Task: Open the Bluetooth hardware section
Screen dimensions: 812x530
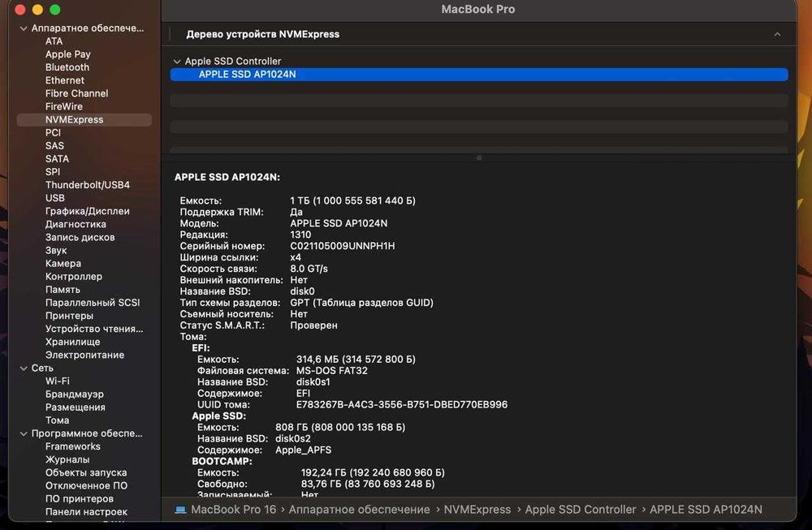Action: (67, 67)
